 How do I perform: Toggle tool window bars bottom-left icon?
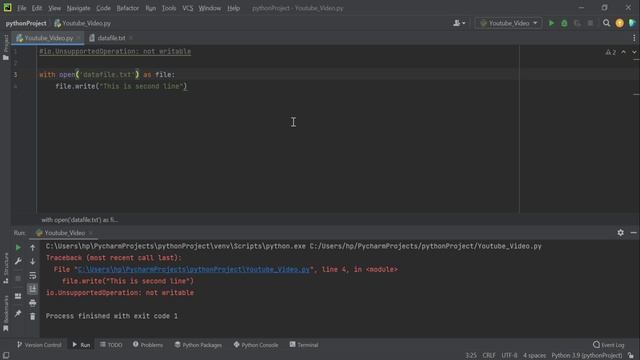click(6, 356)
